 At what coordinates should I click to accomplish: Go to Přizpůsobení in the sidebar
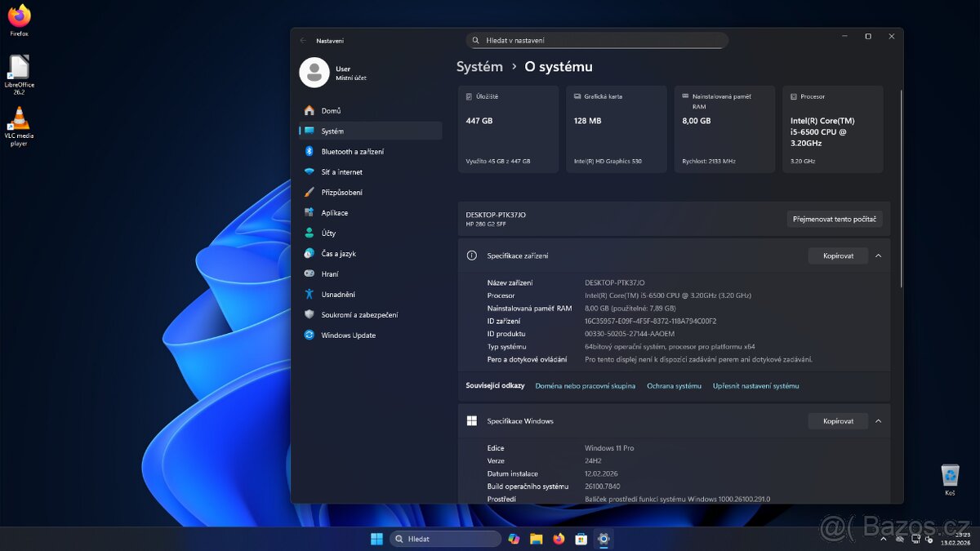click(341, 193)
